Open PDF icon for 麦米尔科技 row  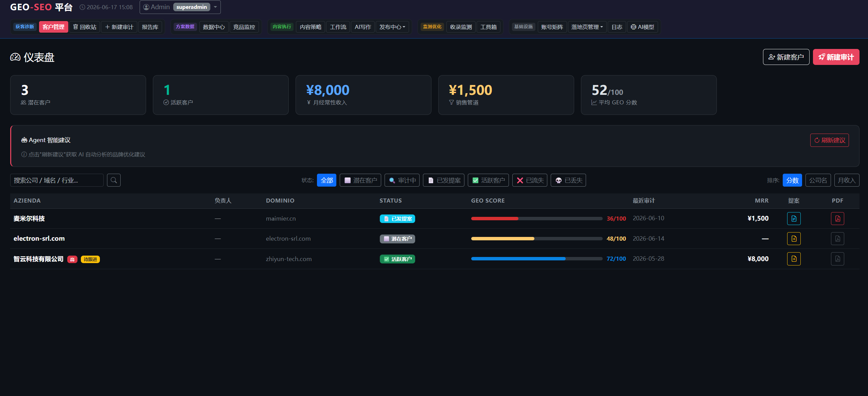(837, 219)
